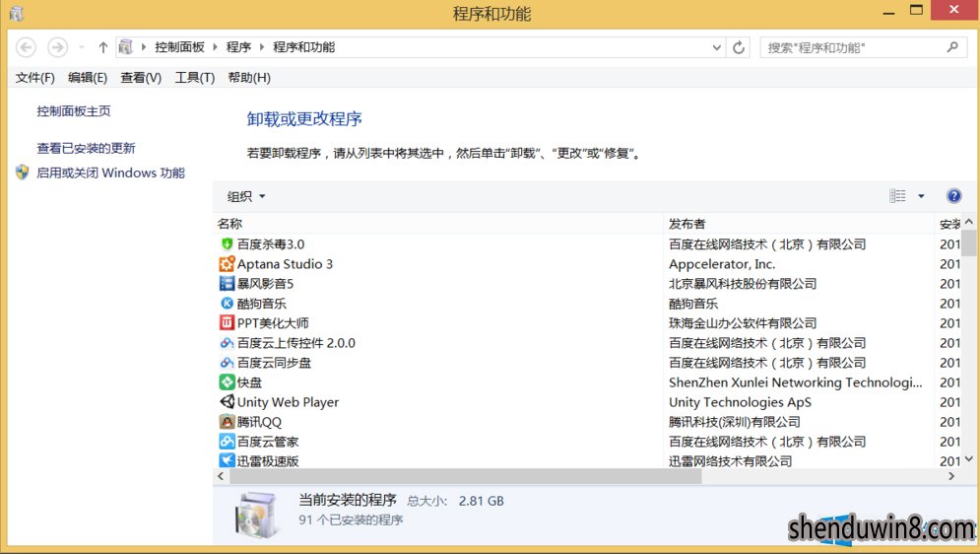Open the 查看(V) menu
Image resolution: width=980 pixels, height=554 pixels.
click(141, 78)
